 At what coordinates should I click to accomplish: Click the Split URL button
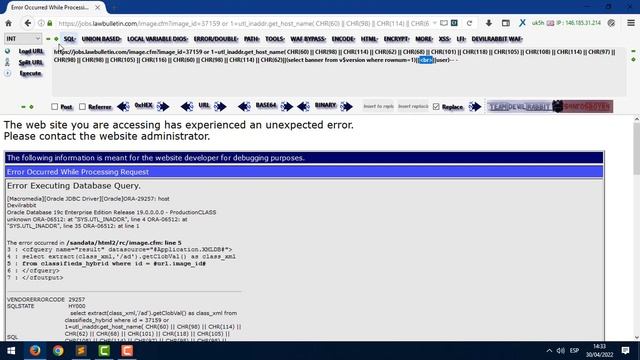[31, 62]
